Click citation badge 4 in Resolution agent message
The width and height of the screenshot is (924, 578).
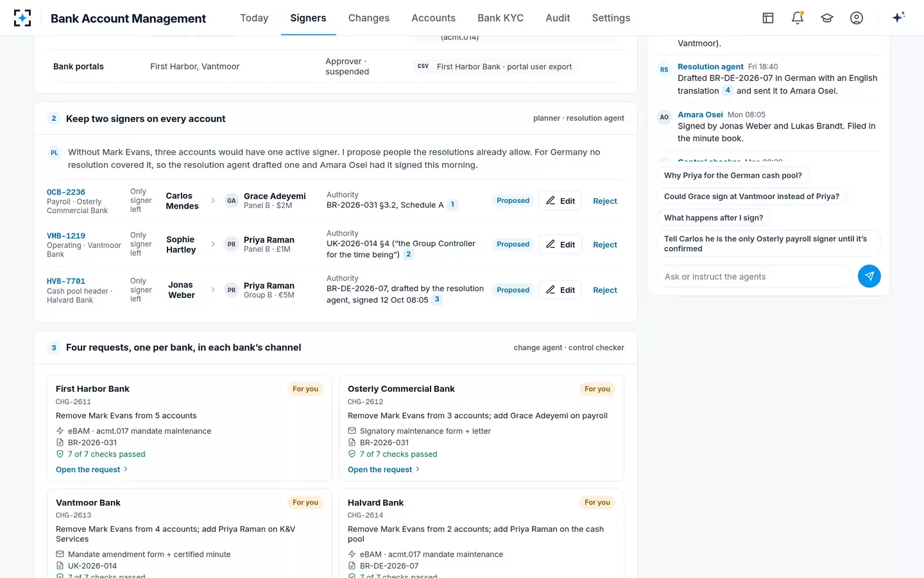(x=728, y=91)
